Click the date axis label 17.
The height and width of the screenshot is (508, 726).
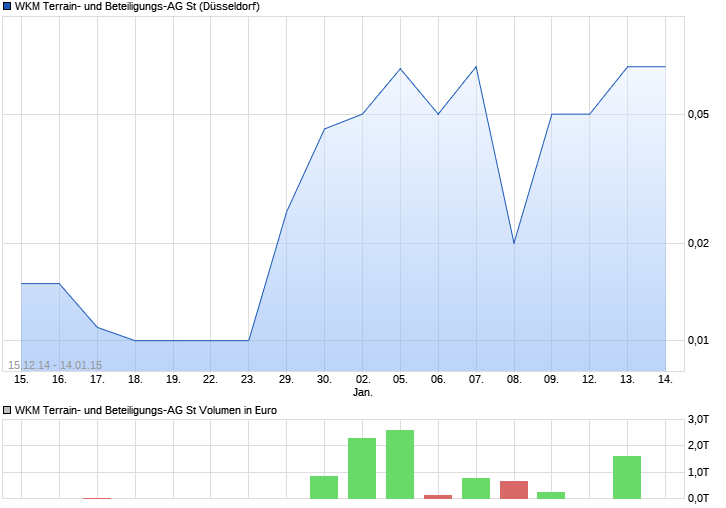(97, 379)
